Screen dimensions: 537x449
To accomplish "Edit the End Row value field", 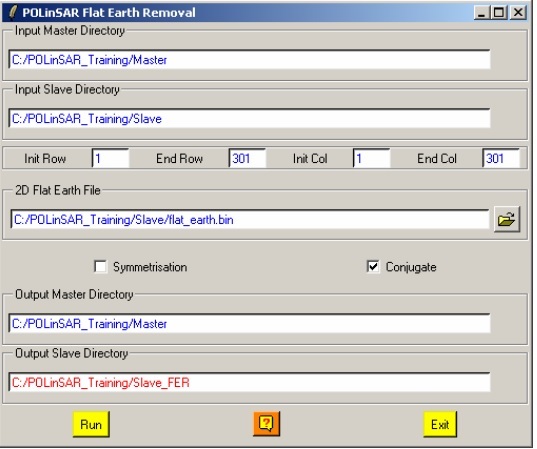I will pos(247,158).
